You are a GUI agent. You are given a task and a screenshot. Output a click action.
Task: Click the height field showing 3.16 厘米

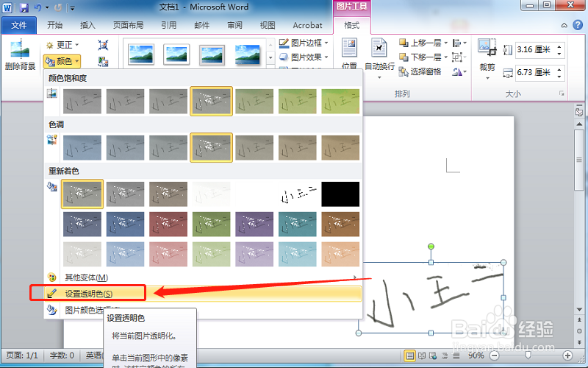536,49
